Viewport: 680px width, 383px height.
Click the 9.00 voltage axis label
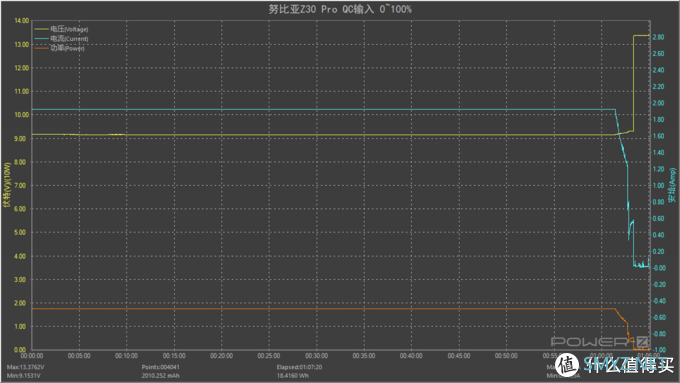(x=20, y=139)
